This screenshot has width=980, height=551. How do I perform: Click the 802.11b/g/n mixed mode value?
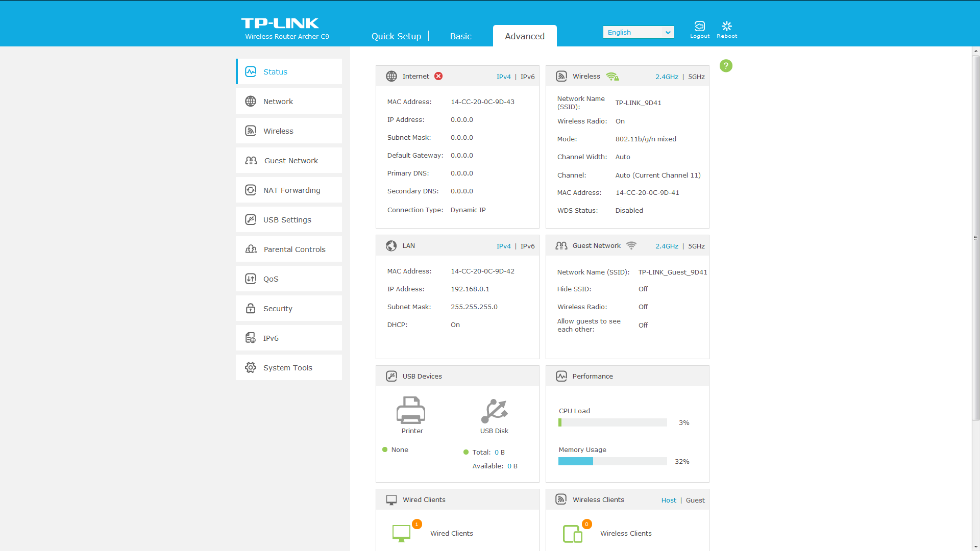[x=646, y=139]
